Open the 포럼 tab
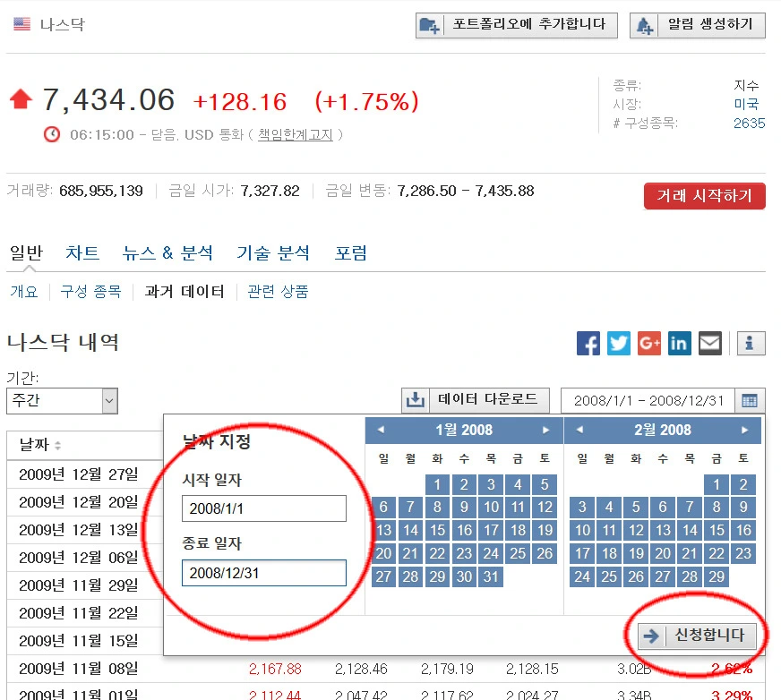Screen dimensions: 781x700 (351, 253)
